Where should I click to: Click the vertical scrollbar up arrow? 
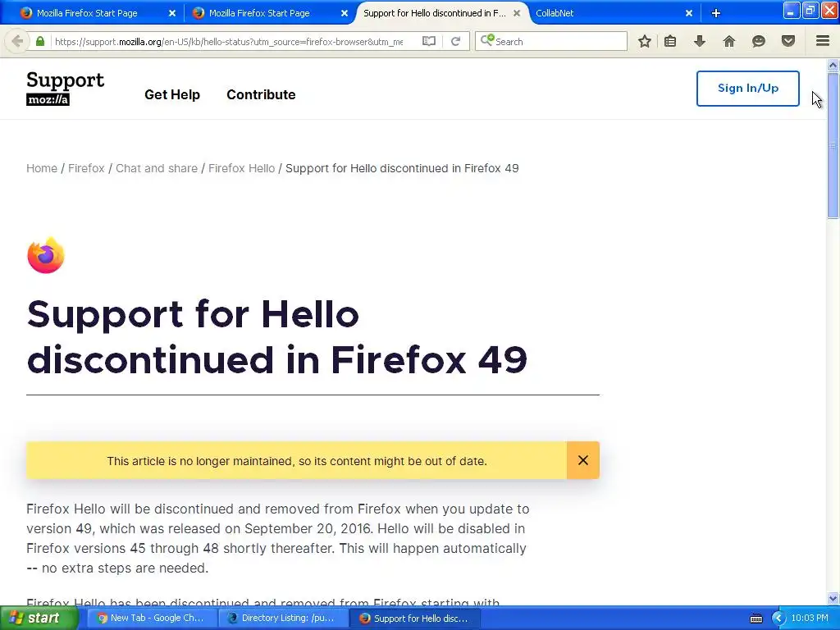click(833, 66)
